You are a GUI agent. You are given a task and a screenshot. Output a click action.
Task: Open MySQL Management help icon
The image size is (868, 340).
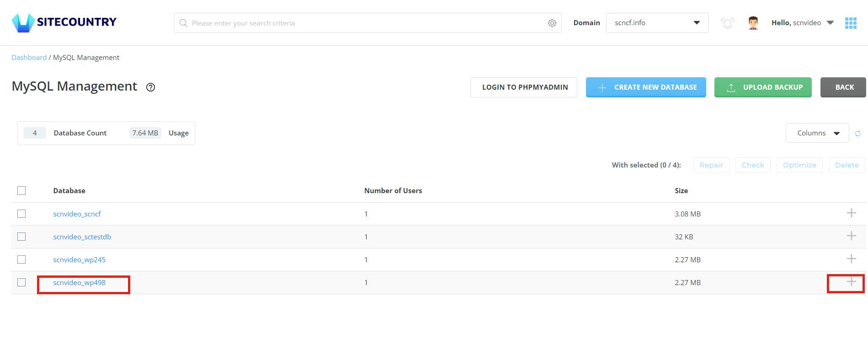(x=150, y=87)
